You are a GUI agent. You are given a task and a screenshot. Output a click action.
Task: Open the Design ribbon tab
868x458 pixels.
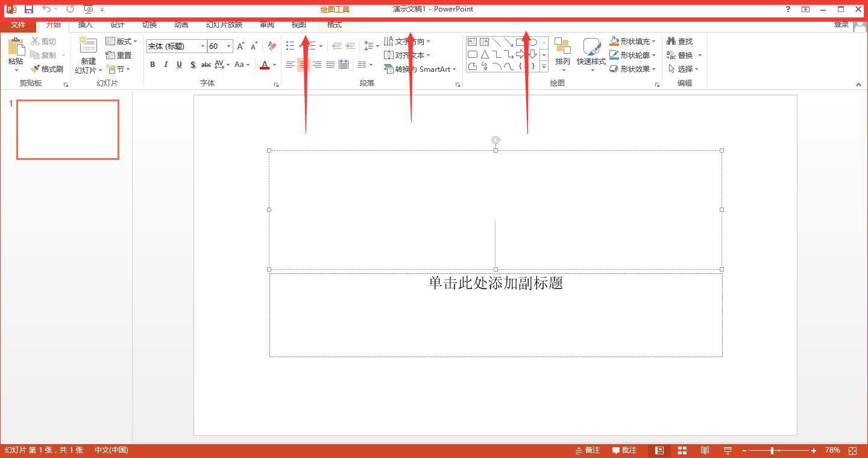117,25
